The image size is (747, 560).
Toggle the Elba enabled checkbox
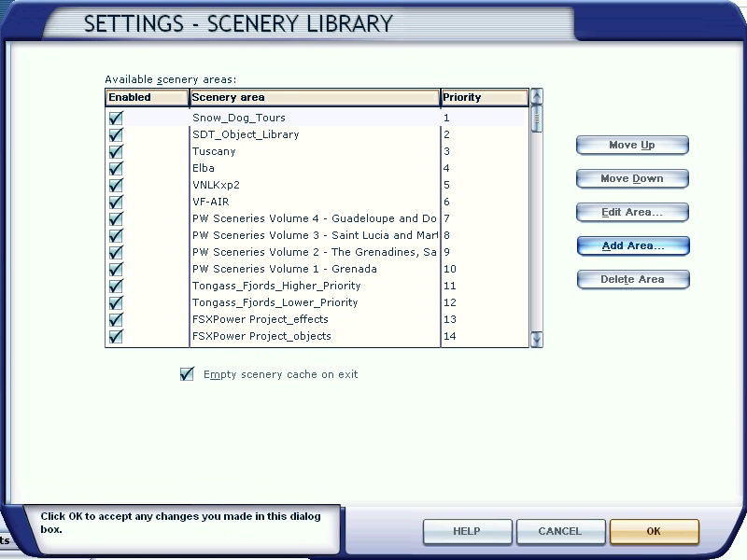117,169
